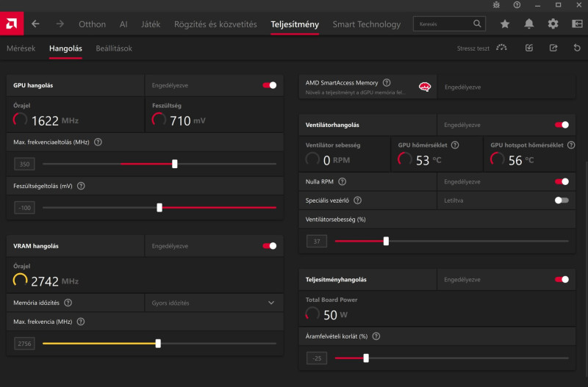Viewport: 588px width, 387px height.
Task: Open the Smart Technology tab
Action: point(366,24)
